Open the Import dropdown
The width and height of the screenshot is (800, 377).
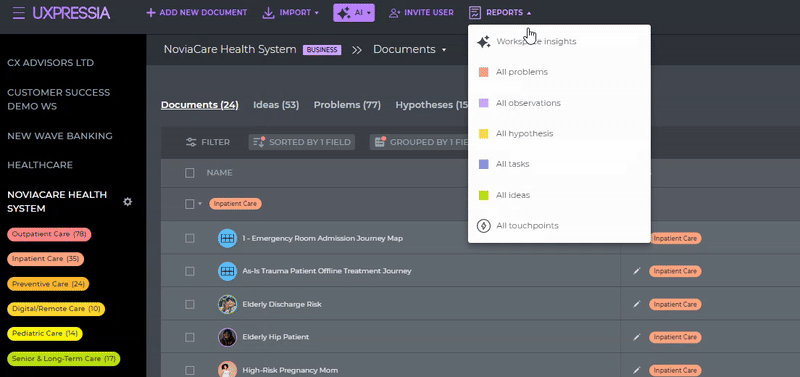pos(291,13)
